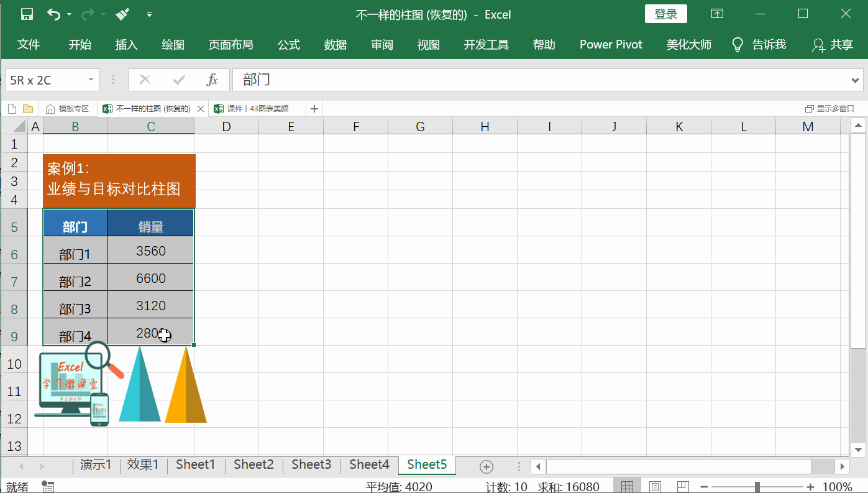Image resolution: width=868 pixels, height=493 pixels.
Task: Click header cell 销量
Action: [150, 223]
